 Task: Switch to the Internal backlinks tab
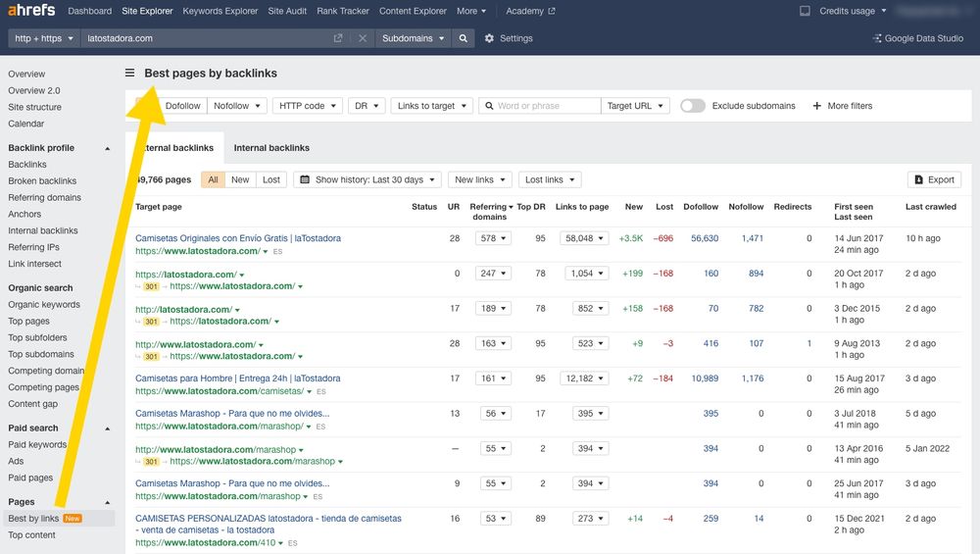tap(271, 147)
